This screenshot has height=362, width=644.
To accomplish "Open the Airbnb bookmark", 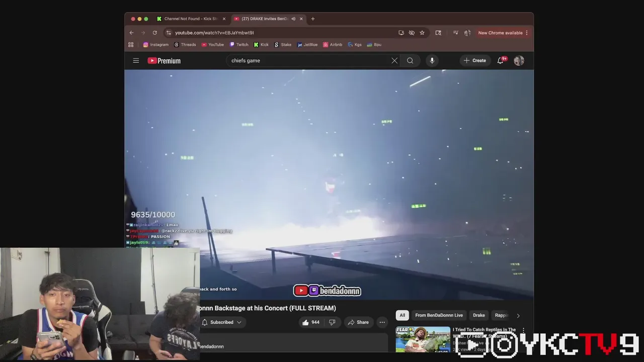I will (x=333, y=45).
